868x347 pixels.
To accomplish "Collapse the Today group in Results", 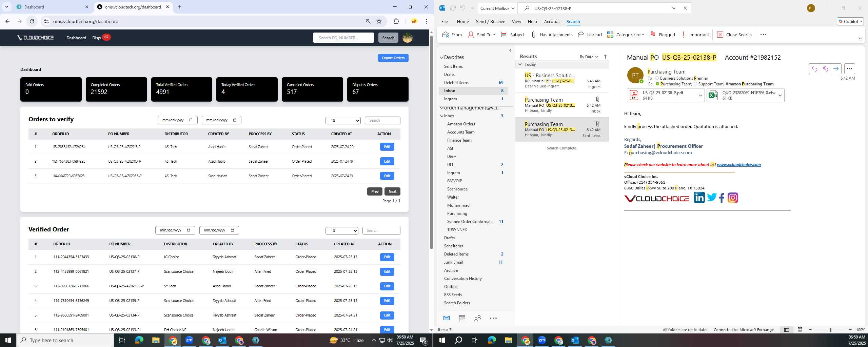I will click(520, 64).
